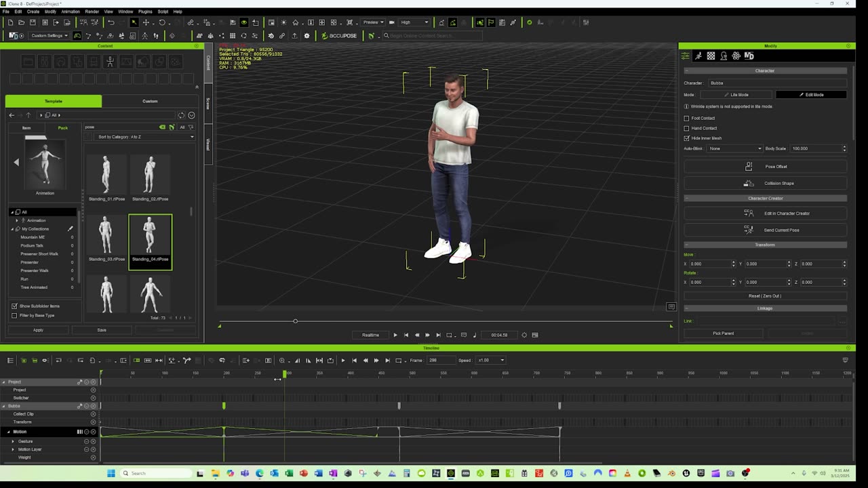Screen dimensions: 868x488
Task: Open the Modify panel head profile icon
Action: point(724,56)
